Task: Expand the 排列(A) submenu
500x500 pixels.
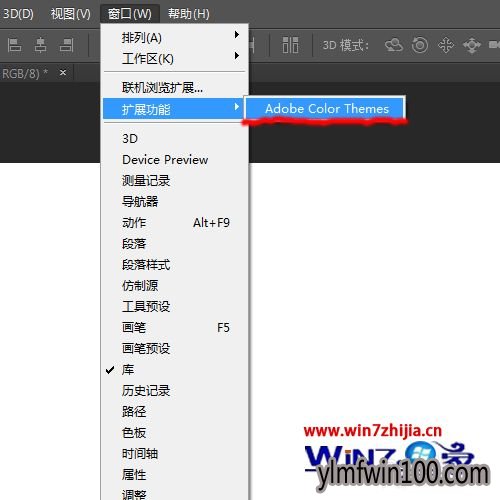Action: tap(176, 37)
